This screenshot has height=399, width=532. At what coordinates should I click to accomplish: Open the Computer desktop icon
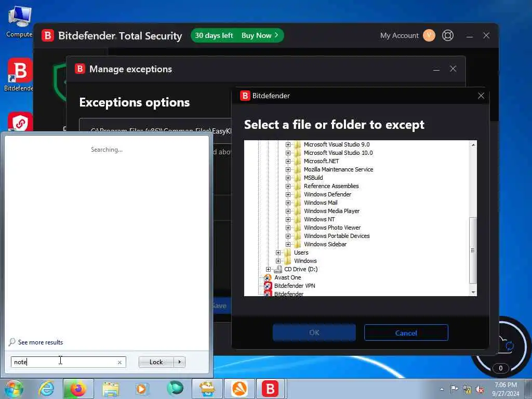(19, 21)
